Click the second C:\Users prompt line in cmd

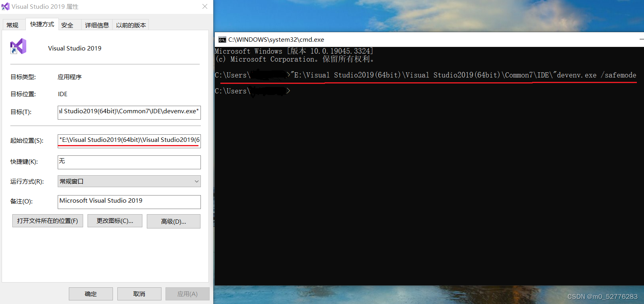point(253,91)
